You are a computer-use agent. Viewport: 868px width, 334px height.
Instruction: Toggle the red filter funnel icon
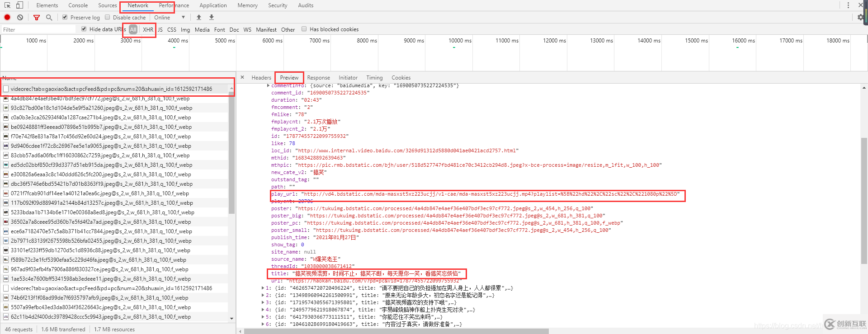point(37,17)
